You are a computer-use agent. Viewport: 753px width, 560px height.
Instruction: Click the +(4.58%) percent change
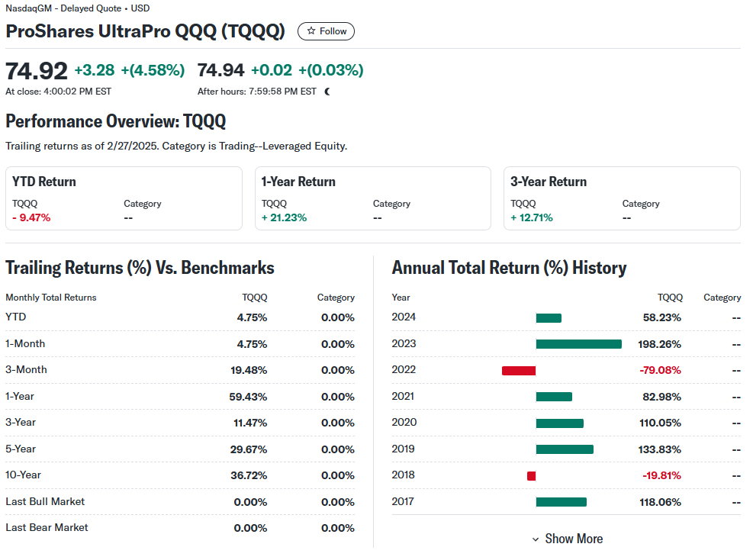tap(153, 70)
